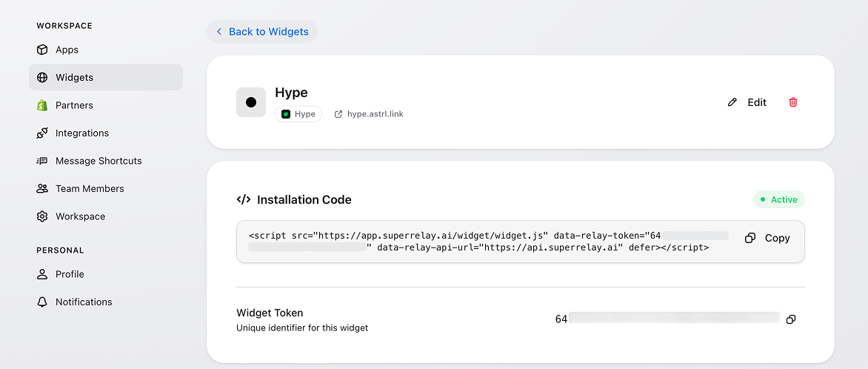Click the red trash delete icon
This screenshot has width=868, height=369.
(x=793, y=102)
